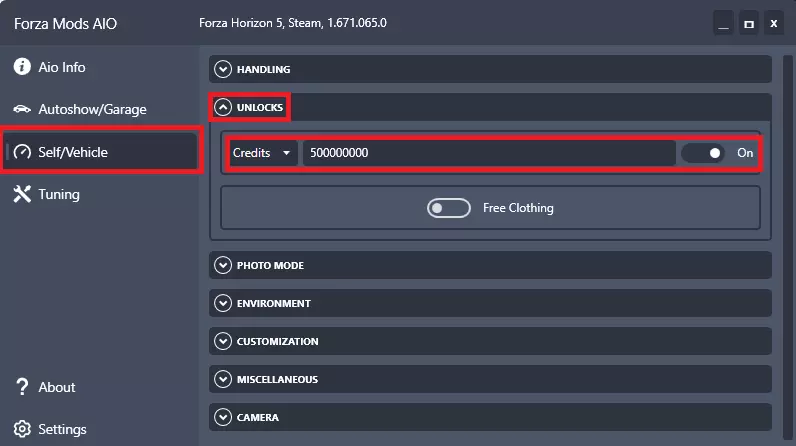Expand the Miscellaneous chevron icon
Image resolution: width=796 pixels, height=446 pixels.
(x=223, y=379)
